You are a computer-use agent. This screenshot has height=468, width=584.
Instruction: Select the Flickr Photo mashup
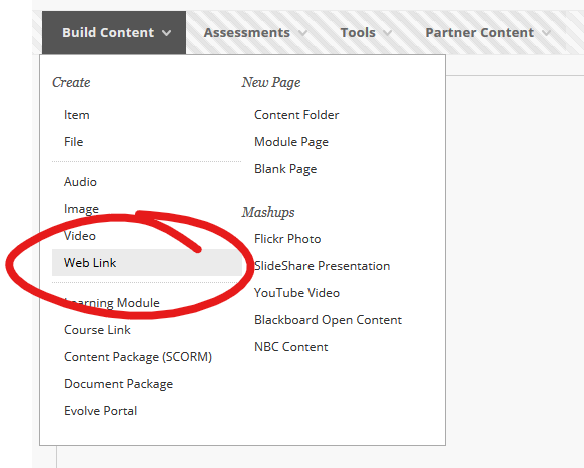[288, 239]
